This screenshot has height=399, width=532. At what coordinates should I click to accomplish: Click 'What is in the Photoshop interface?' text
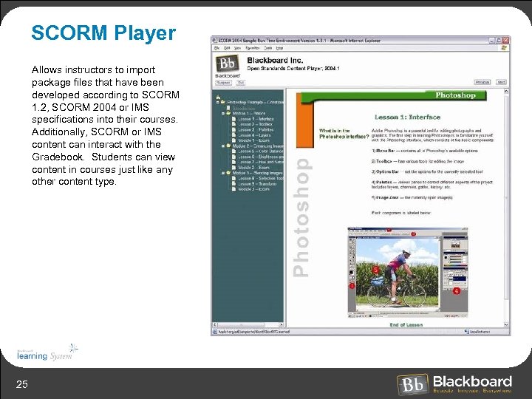(x=344, y=134)
